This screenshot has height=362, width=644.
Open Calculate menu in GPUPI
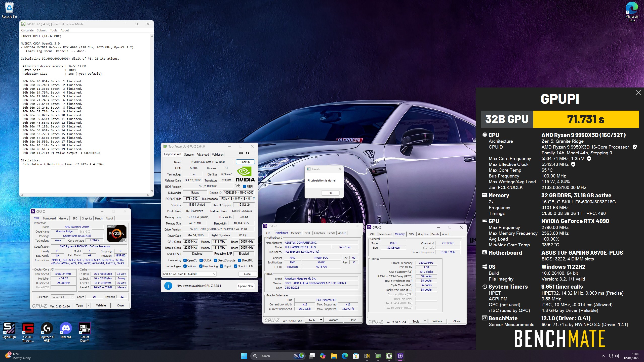(x=27, y=30)
